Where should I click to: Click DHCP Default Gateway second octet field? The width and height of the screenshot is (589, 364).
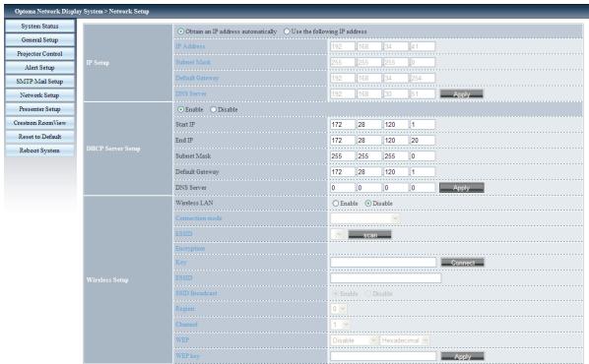pos(369,172)
